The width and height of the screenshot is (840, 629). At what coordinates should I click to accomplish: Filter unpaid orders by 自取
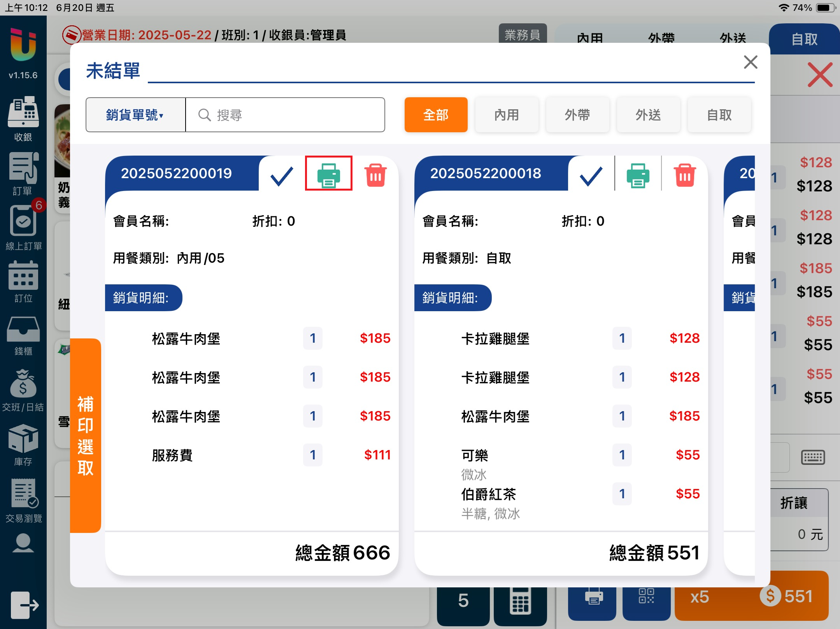719,115
